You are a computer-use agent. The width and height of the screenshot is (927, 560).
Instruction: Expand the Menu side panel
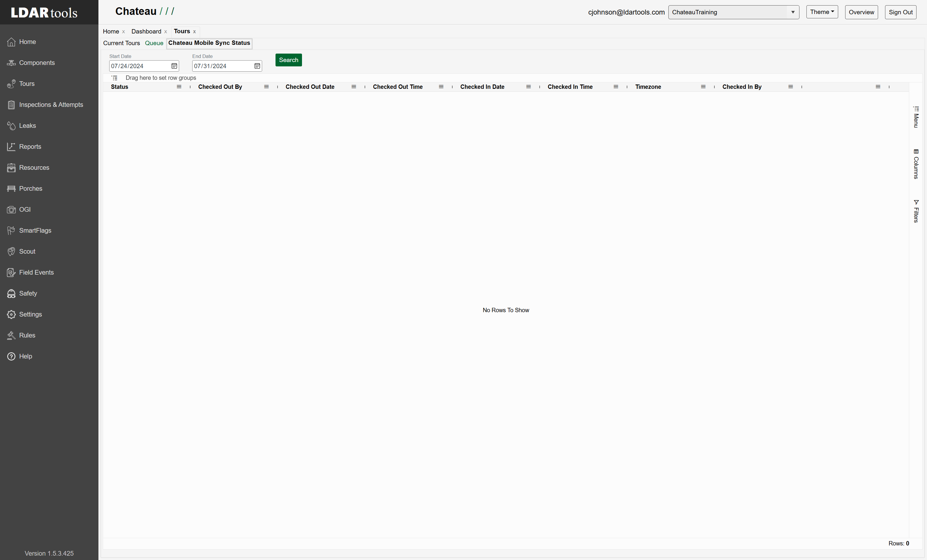(916, 117)
